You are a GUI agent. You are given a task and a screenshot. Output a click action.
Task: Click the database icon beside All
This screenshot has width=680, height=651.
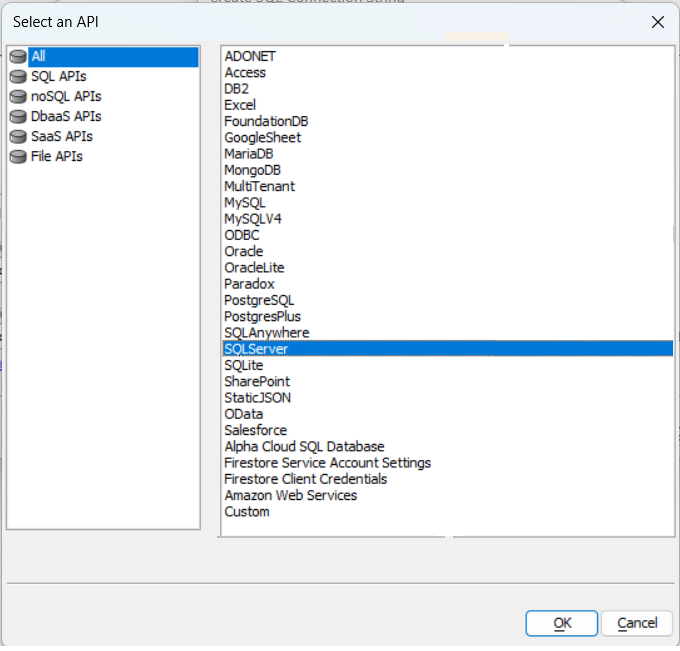18,57
